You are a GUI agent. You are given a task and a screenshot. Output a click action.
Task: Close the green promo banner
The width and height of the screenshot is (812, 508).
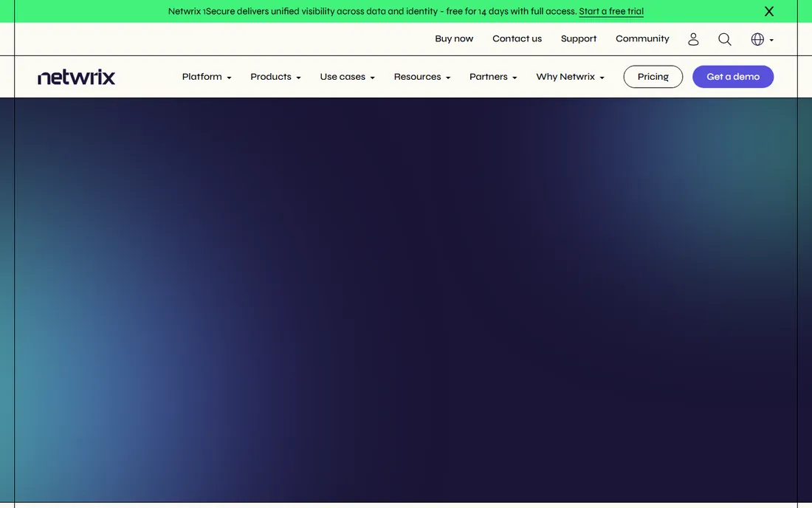click(769, 11)
